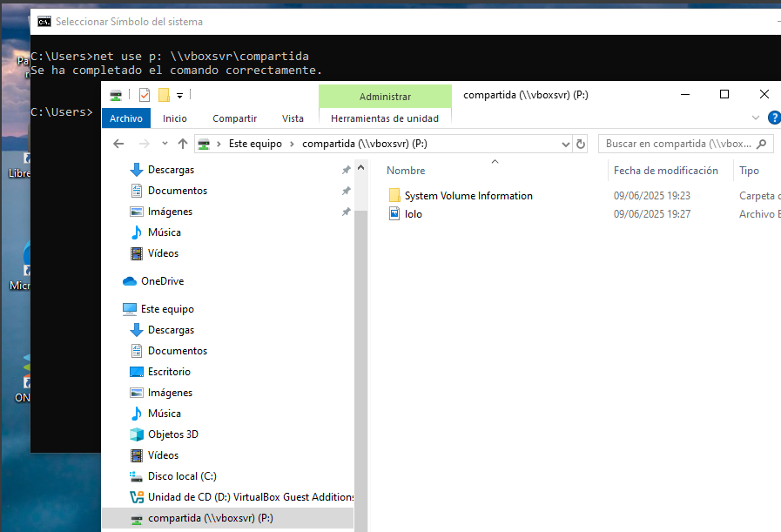Open Explorer help question mark icon
The height and width of the screenshot is (532, 781).
[774, 118]
